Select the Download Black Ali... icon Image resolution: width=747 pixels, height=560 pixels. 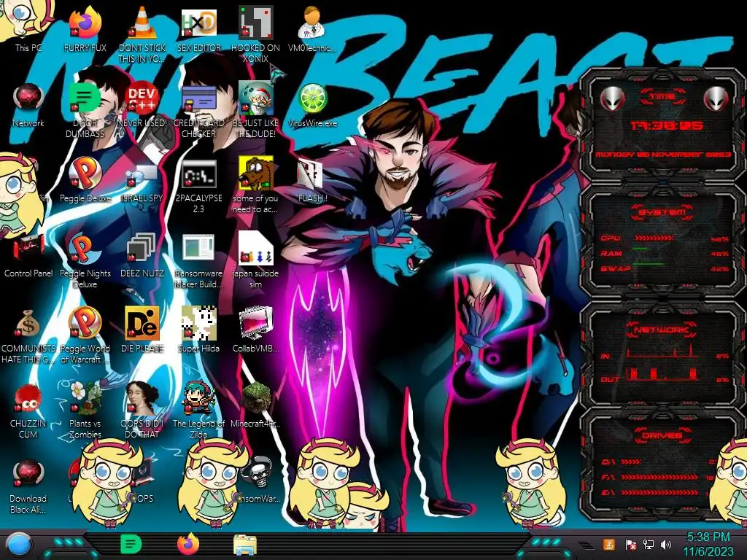28,486
